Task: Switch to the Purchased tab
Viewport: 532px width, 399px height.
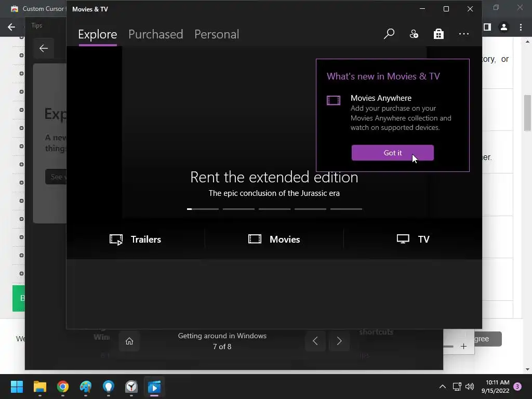Action: [x=156, y=34]
